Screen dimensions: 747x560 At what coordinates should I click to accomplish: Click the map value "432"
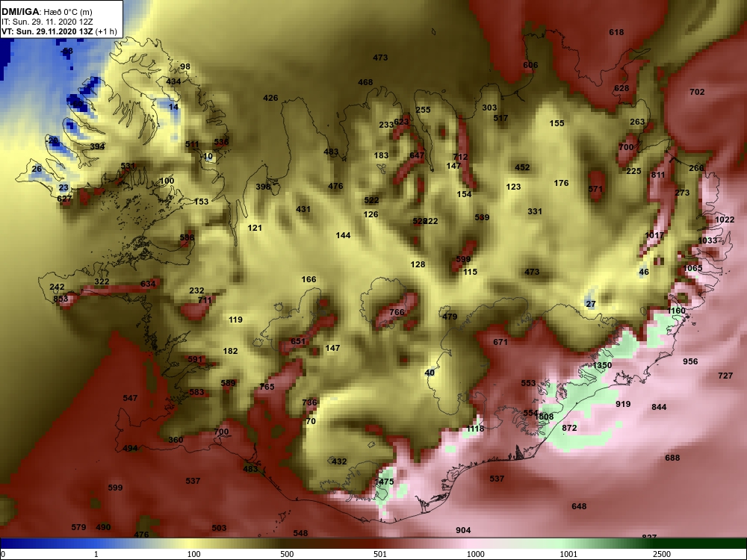(x=339, y=461)
